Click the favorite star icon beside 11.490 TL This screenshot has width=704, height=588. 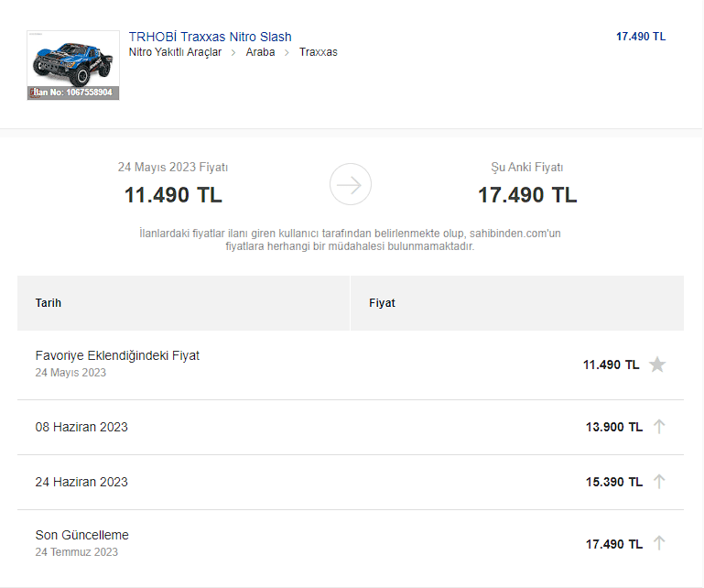coord(657,365)
